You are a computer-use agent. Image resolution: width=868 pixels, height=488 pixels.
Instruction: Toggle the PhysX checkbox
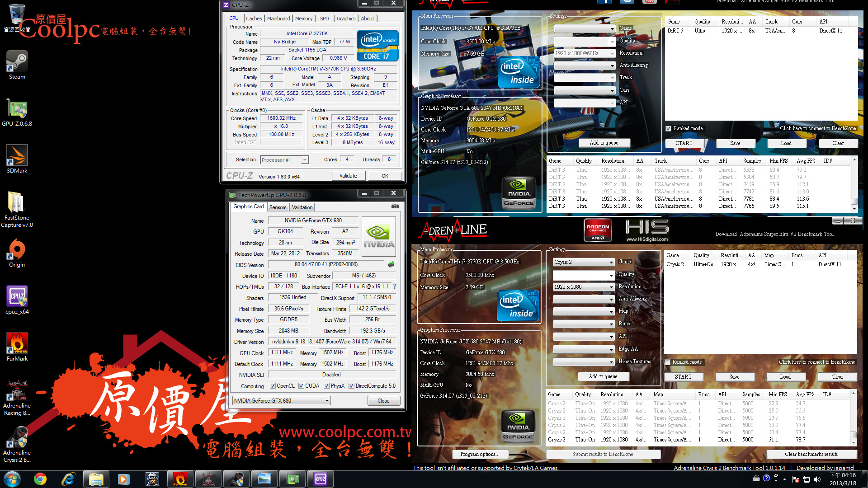coord(326,386)
